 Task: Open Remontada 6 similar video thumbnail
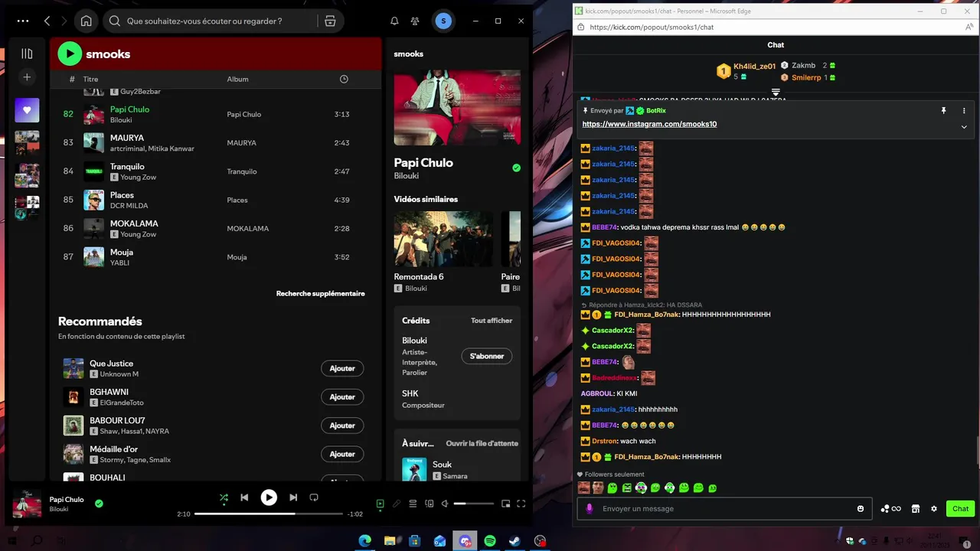click(443, 239)
